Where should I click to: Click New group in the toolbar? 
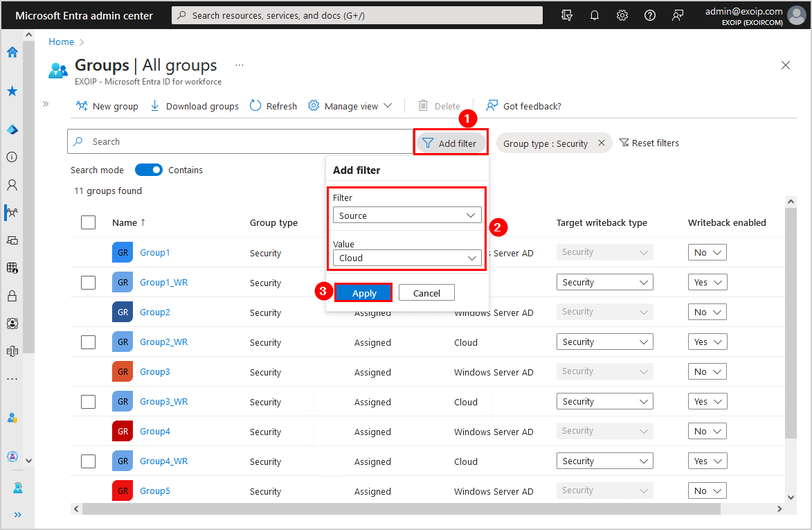tap(107, 106)
